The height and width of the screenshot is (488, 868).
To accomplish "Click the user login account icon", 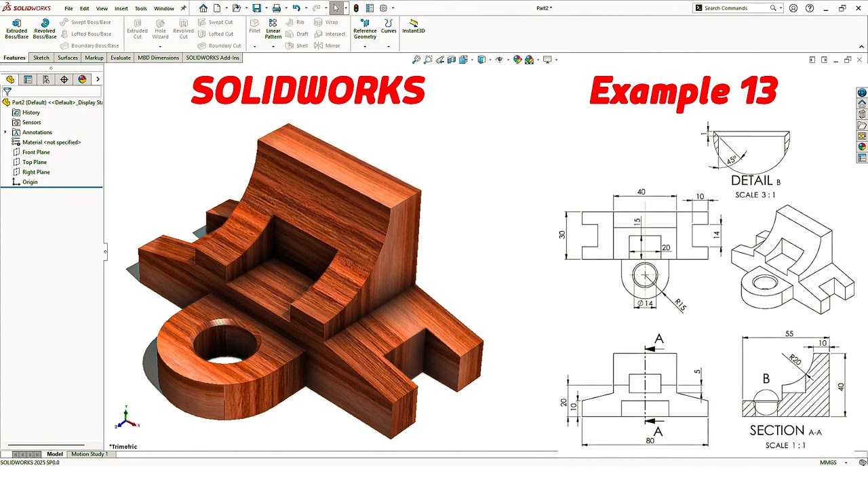I will pyautogui.click(x=795, y=8).
